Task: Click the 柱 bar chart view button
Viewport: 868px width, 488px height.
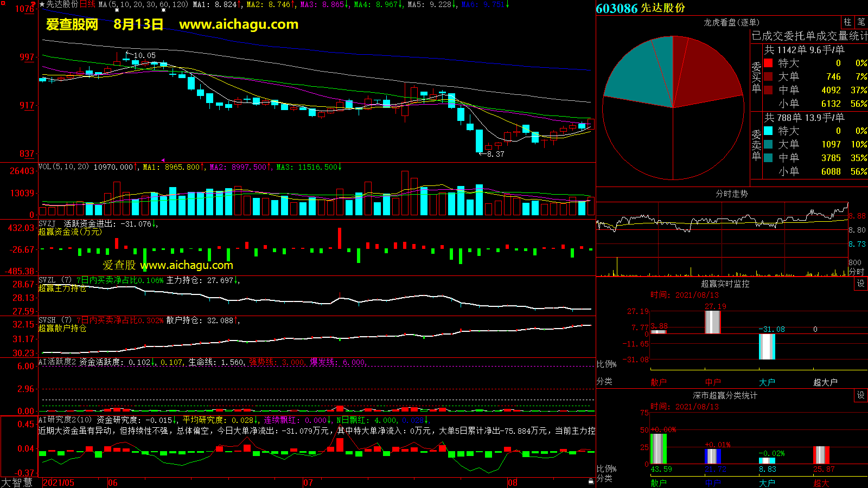Action: click(847, 22)
